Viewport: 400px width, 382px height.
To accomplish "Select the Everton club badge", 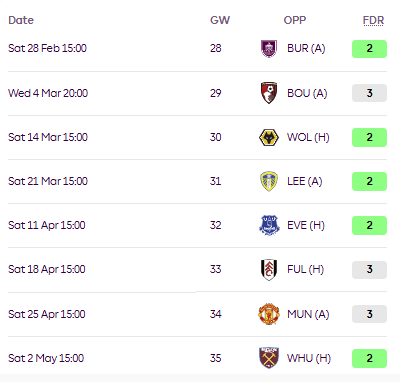I will tap(269, 225).
